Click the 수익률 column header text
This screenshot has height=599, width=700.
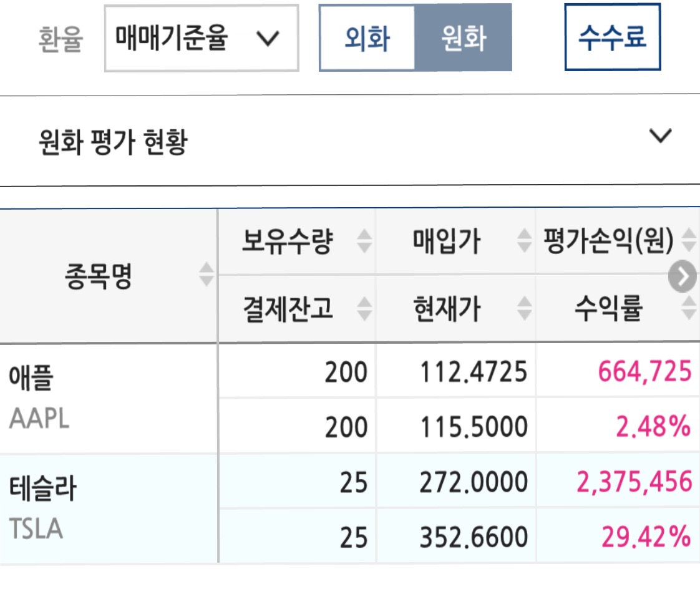(608, 308)
